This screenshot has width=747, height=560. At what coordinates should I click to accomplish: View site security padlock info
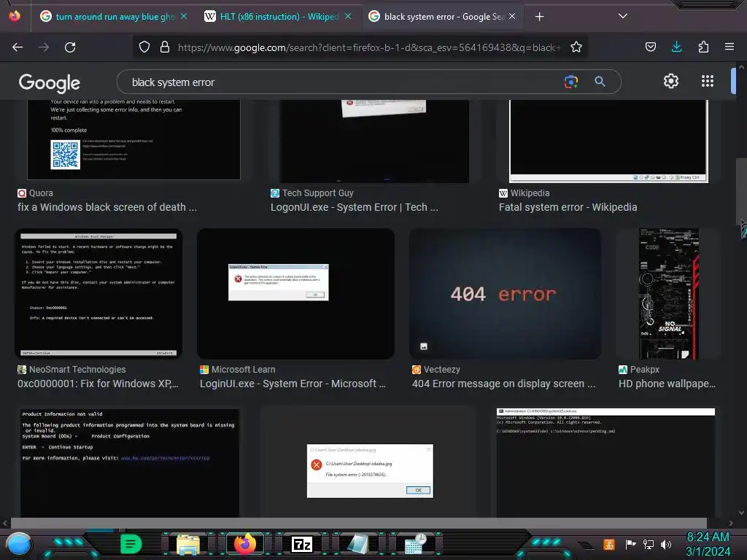(165, 47)
